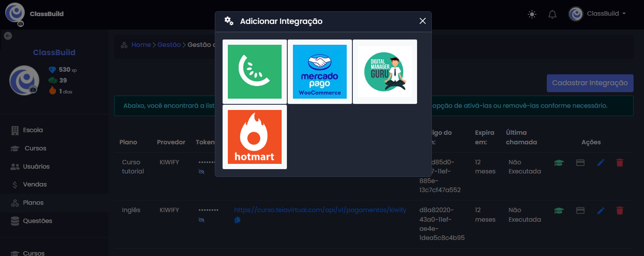The width and height of the screenshot is (644, 256).
Task: Follow the Home breadcrumb link
Action: [x=141, y=45]
